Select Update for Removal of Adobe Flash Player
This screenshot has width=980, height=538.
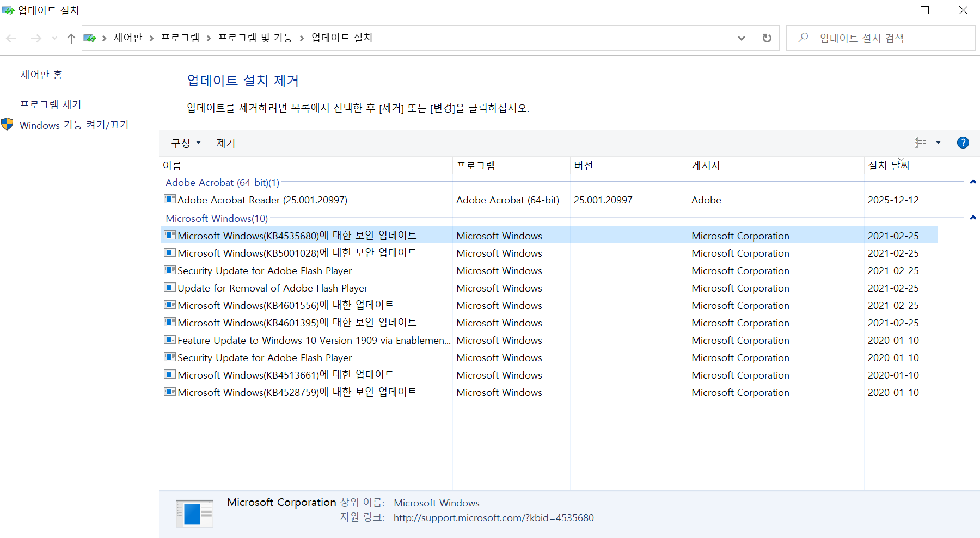point(550,287)
